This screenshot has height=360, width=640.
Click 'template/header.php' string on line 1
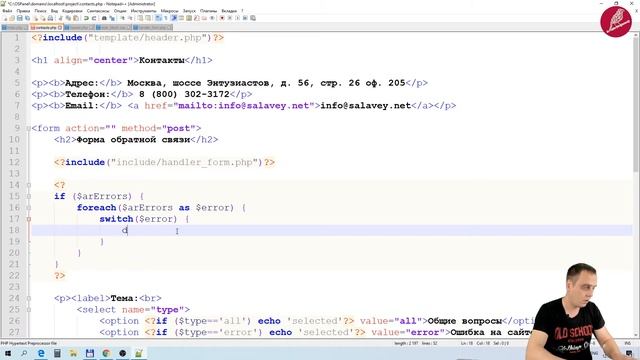point(149,38)
